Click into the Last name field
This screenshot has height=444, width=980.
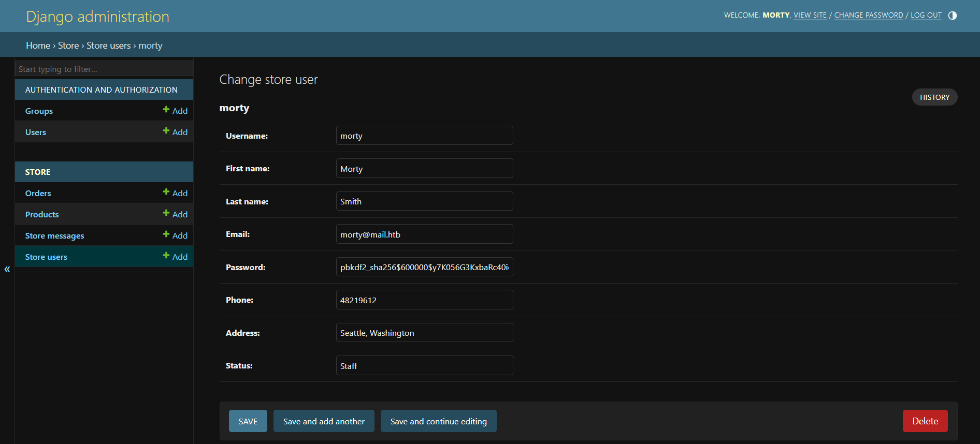click(425, 201)
